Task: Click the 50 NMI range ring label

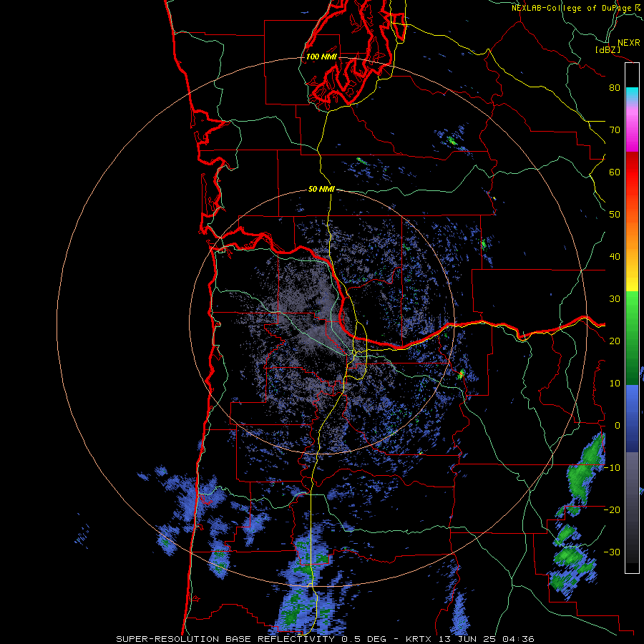Action: [x=321, y=190]
